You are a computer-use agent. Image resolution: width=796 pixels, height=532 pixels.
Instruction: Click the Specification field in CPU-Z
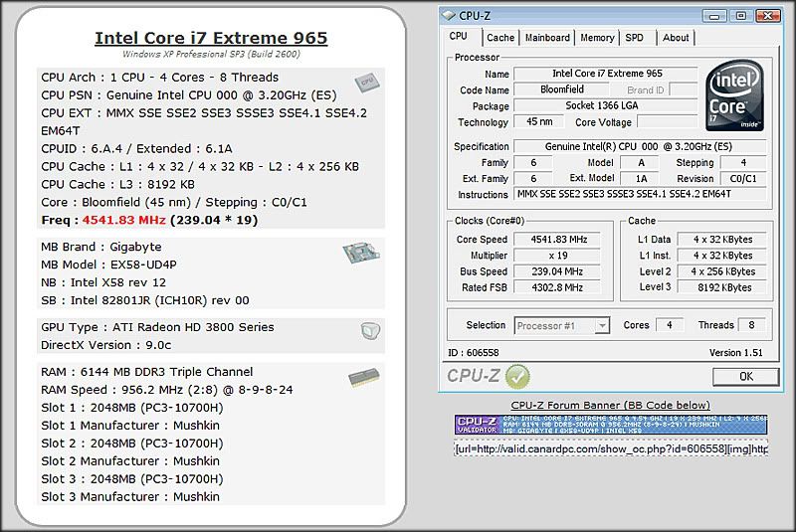coord(640,146)
